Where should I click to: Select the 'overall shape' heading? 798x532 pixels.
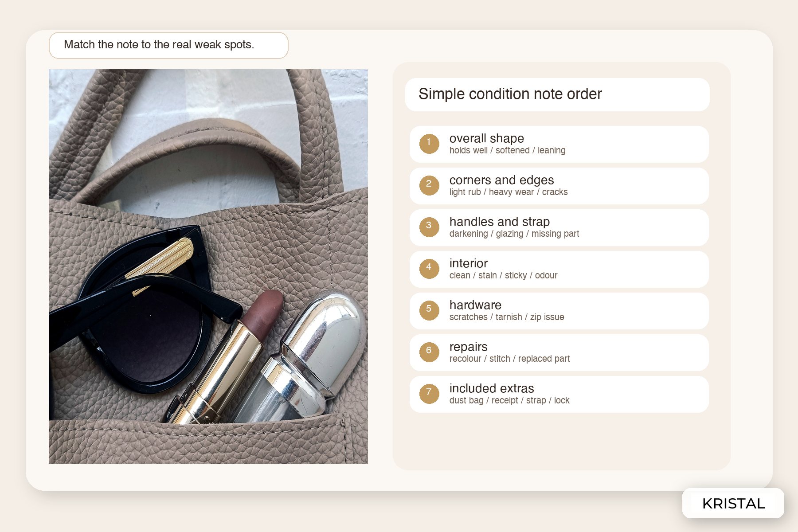pyautogui.click(x=486, y=138)
